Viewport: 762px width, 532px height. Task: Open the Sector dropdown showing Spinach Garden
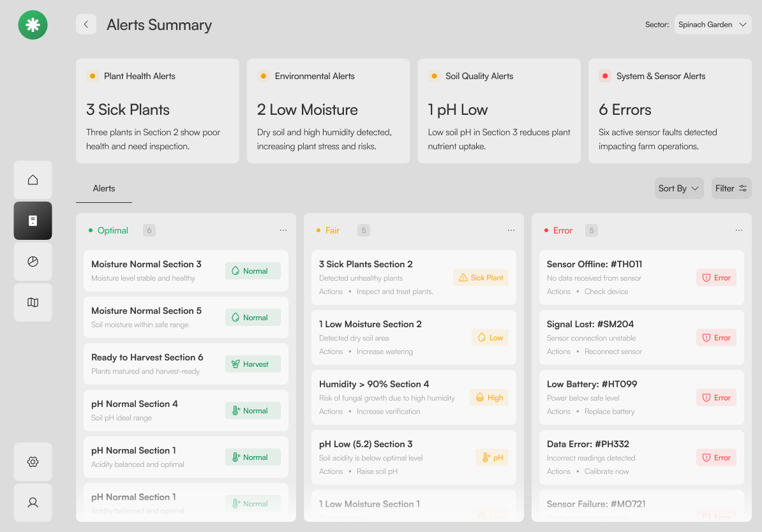pyautogui.click(x=712, y=24)
